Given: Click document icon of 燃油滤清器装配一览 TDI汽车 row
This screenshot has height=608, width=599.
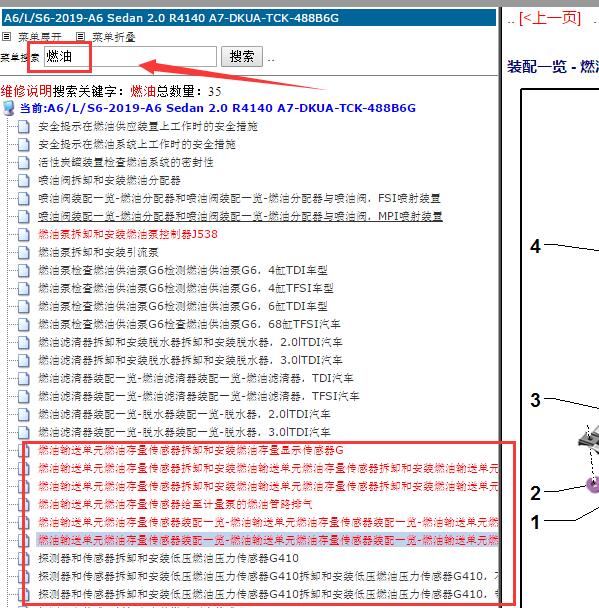Looking at the screenshot, I should point(24,378).
